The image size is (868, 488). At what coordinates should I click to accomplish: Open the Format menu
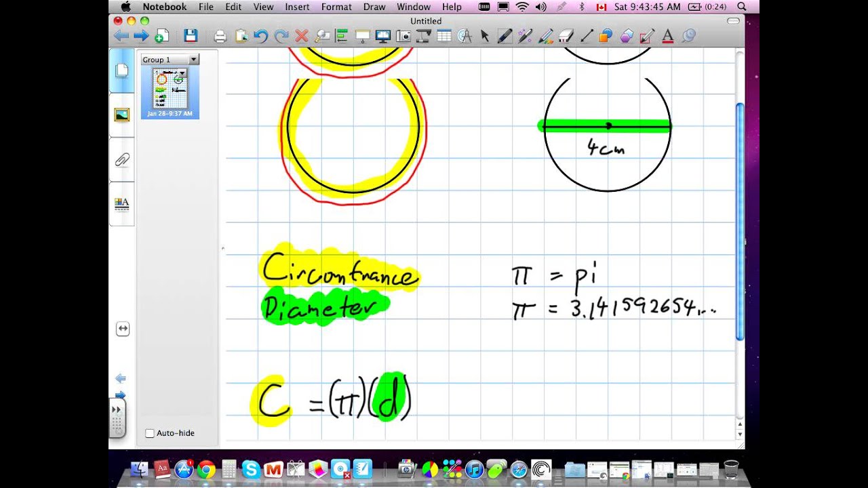(x=336, y=7)
